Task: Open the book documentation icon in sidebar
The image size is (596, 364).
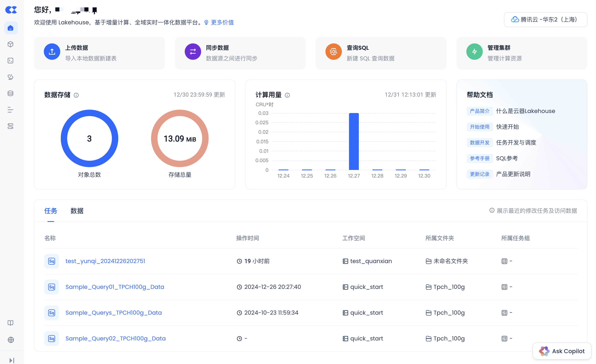Action: tap(11, 323)
